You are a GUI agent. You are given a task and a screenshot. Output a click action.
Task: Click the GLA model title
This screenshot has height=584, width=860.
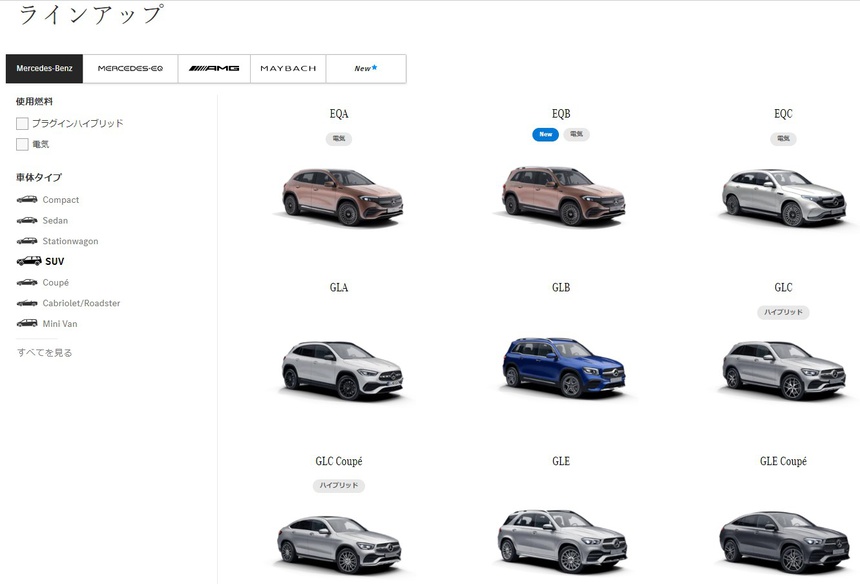click(339, 287)
